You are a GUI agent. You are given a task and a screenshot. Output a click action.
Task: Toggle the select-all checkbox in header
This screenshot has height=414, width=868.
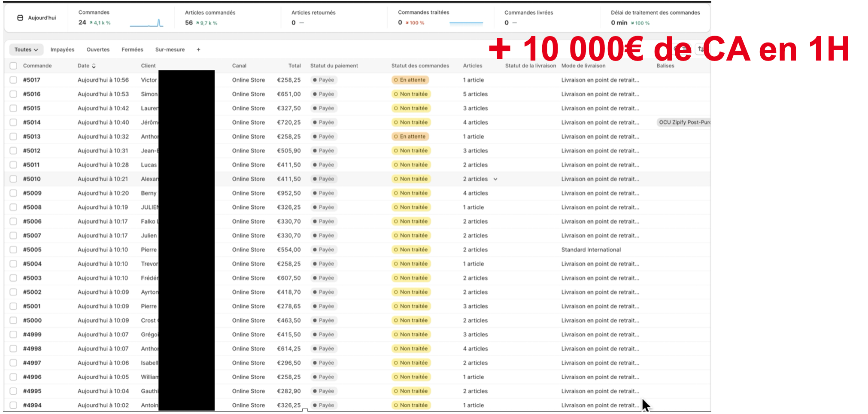(x=13, y=66)
